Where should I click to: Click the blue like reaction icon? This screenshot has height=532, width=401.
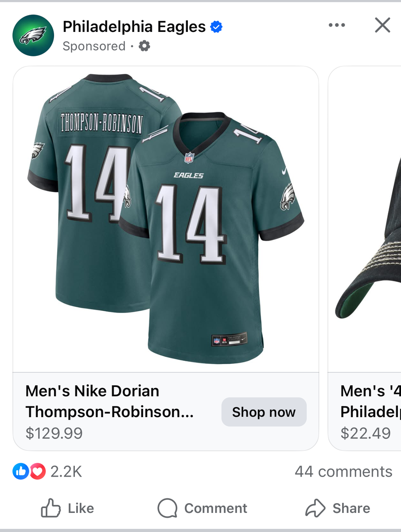coord(20,472)
